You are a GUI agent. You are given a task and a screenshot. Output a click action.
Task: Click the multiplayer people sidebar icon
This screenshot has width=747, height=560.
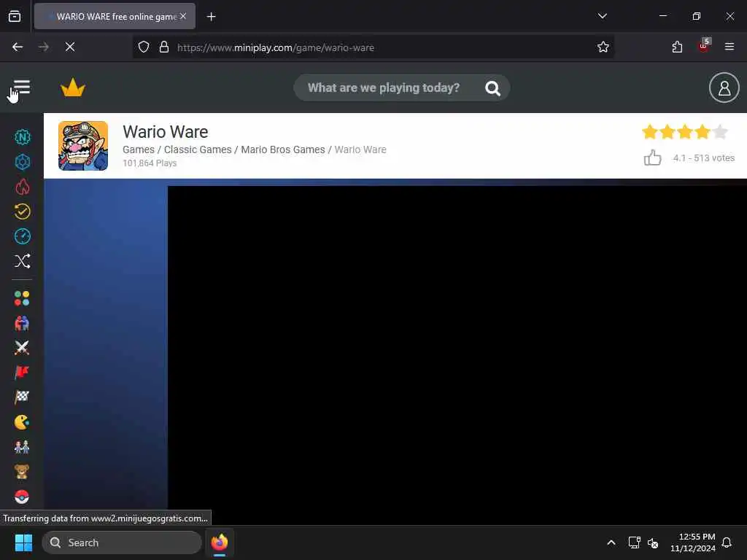click(22, 323)
